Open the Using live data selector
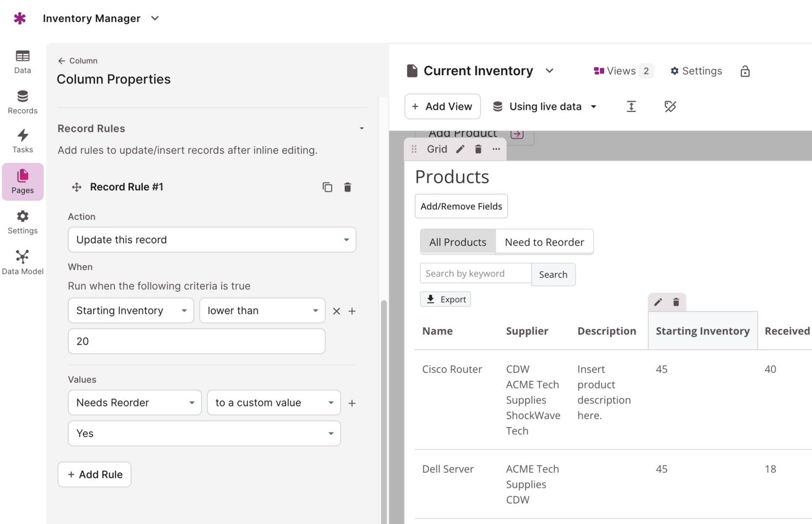 (545, 107)
